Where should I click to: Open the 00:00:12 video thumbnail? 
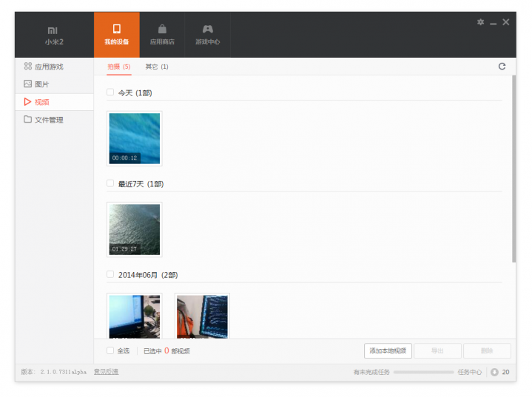(x=134, y=138)
